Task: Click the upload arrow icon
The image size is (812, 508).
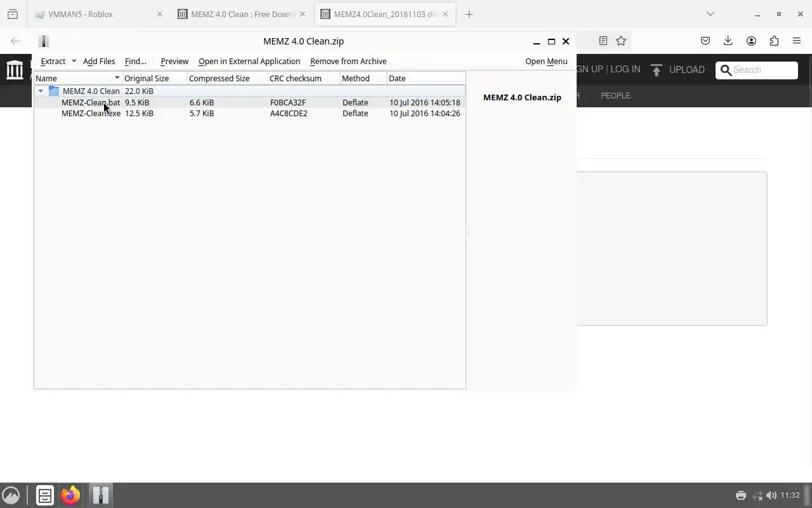Action: (x=657, y=70)
